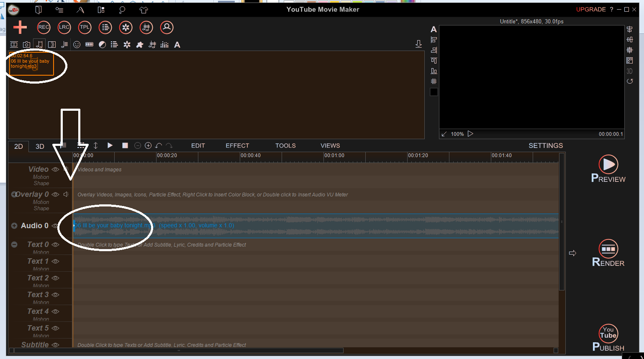Align right icon beside the preview

click(434, 50)
